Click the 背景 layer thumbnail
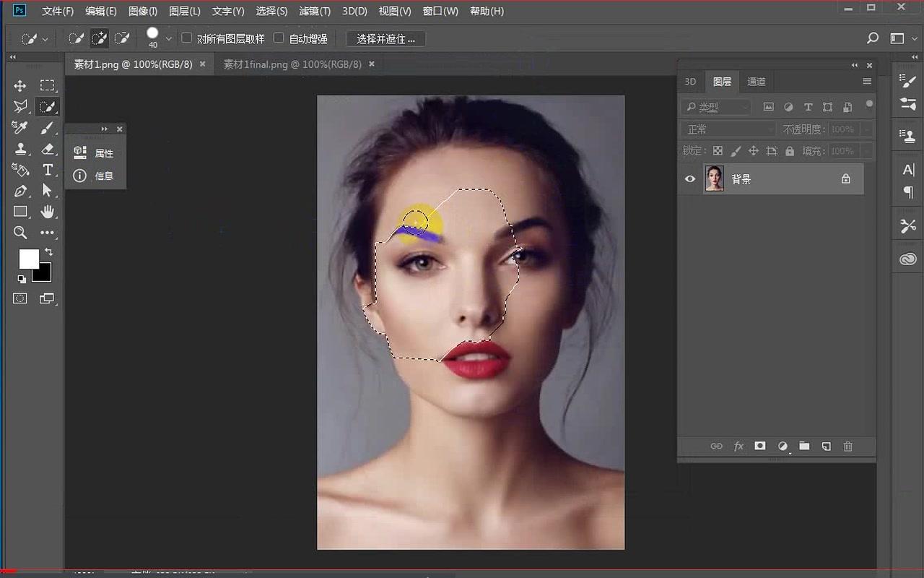 pos(715,178)
